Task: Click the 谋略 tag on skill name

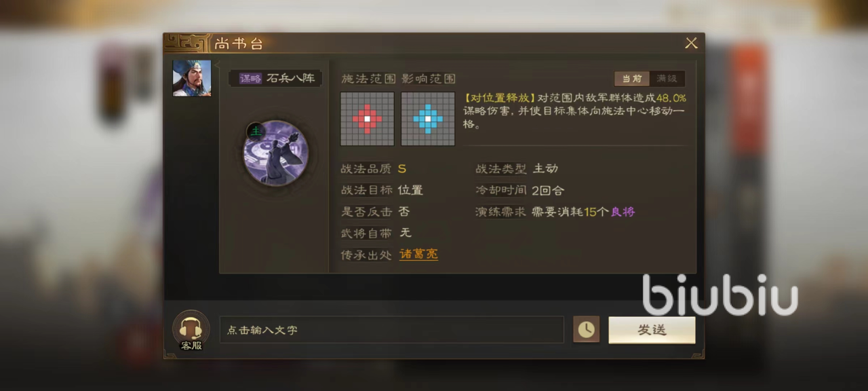Action: (x=250, y=79)
